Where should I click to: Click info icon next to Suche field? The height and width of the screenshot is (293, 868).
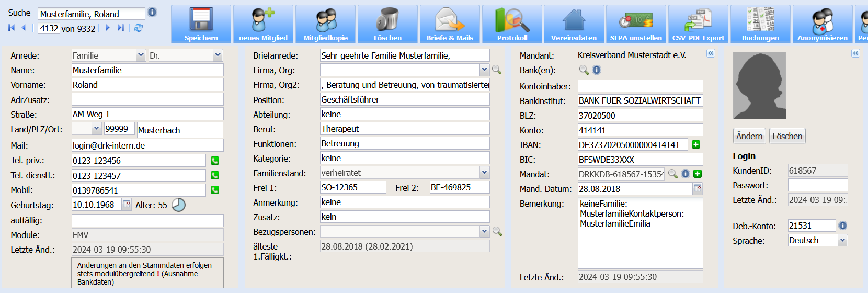(152, 12)
